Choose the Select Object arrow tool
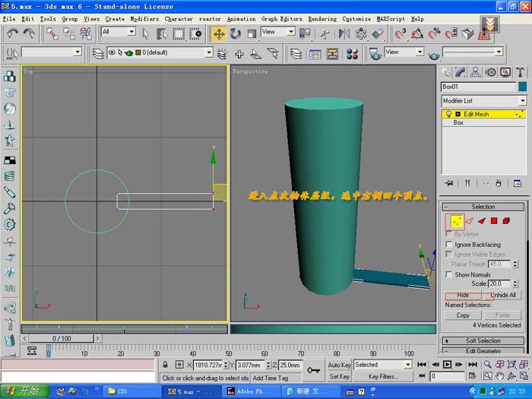The height and width of the screenshot is (399, 532). tap(146, 34)
